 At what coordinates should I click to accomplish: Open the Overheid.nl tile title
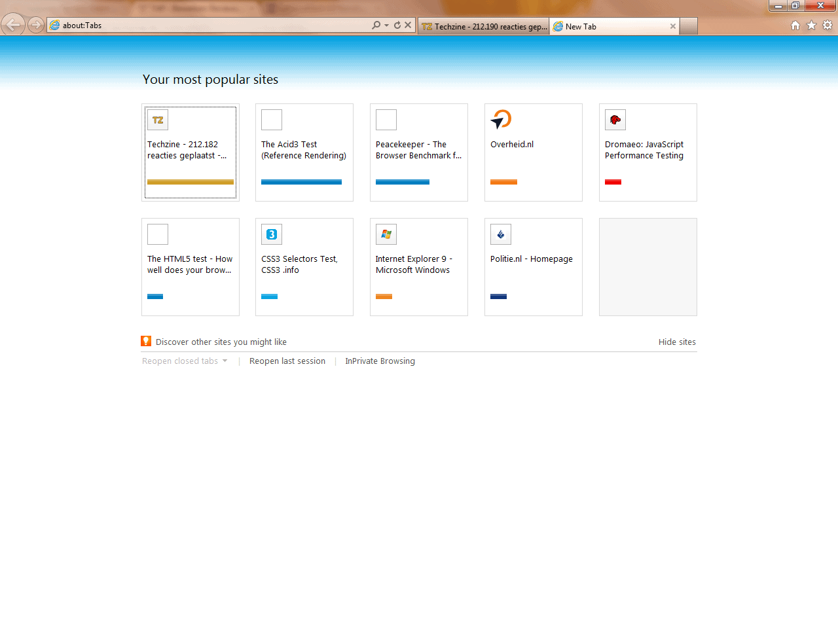[x=512, y=145]
